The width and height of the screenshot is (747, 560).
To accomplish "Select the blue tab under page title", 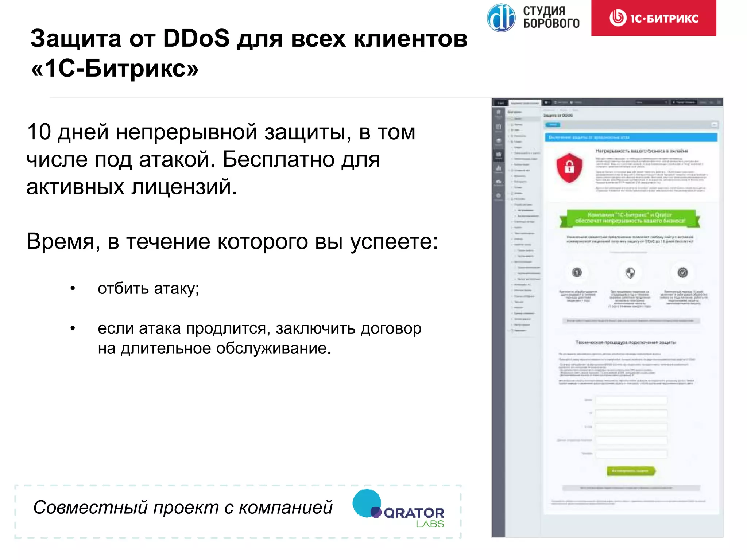I will [x=553, y=125].
